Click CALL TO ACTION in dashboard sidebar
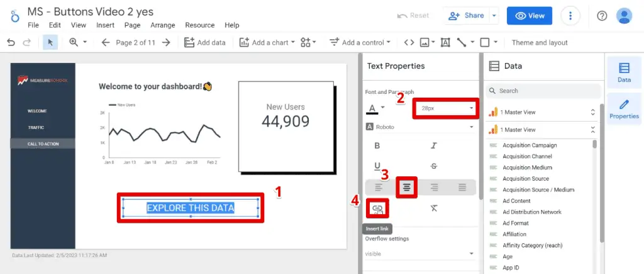This screenshot has width=644, height=274. (43, 144)
